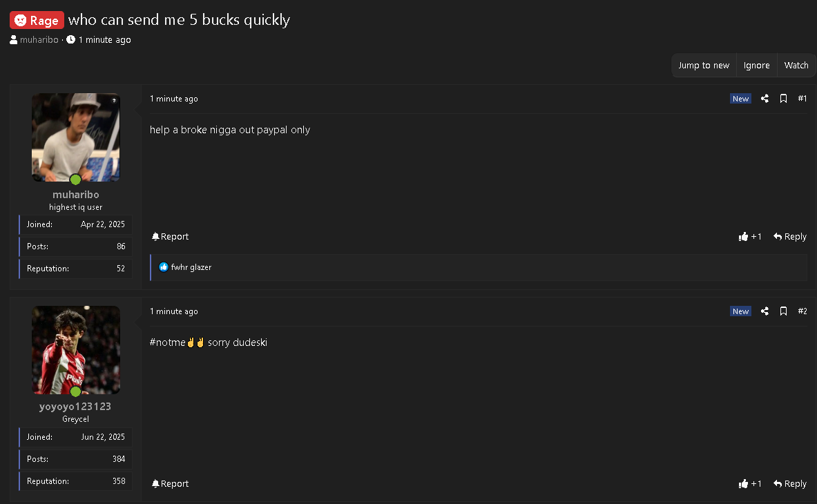Screen dimensions: 817x504
Task: Reply to yoyoyo123123's post
Action: click(x=790, y=484)
